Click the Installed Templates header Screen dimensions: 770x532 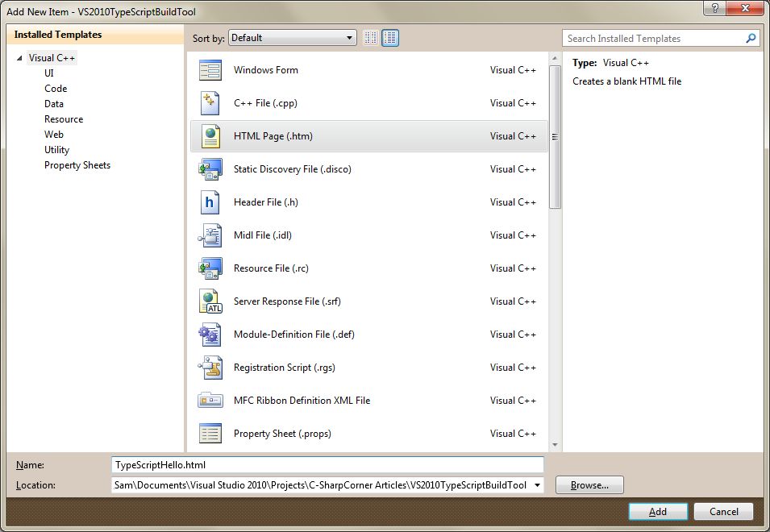(95, 35)
